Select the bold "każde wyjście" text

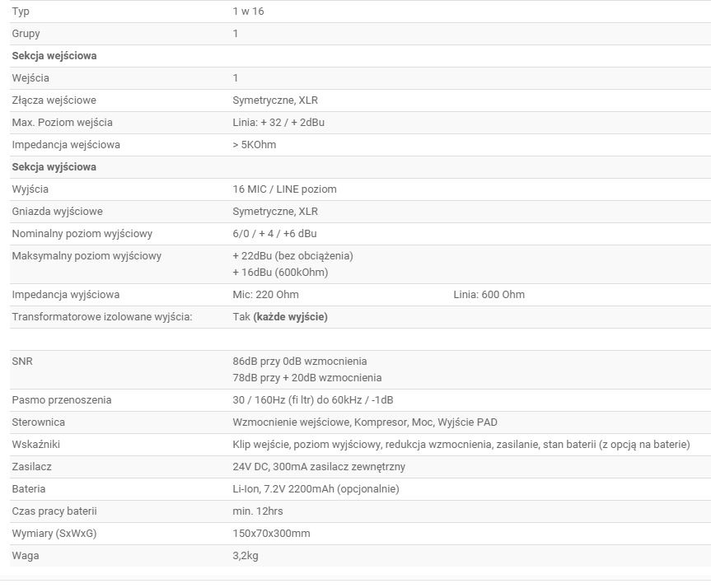[290, 317]
